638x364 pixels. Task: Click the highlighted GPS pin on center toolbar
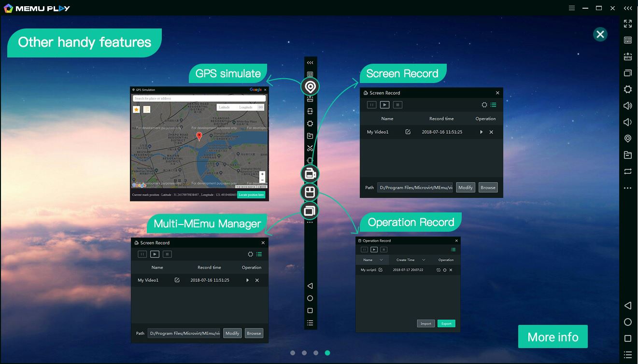(x=310, y=87)
